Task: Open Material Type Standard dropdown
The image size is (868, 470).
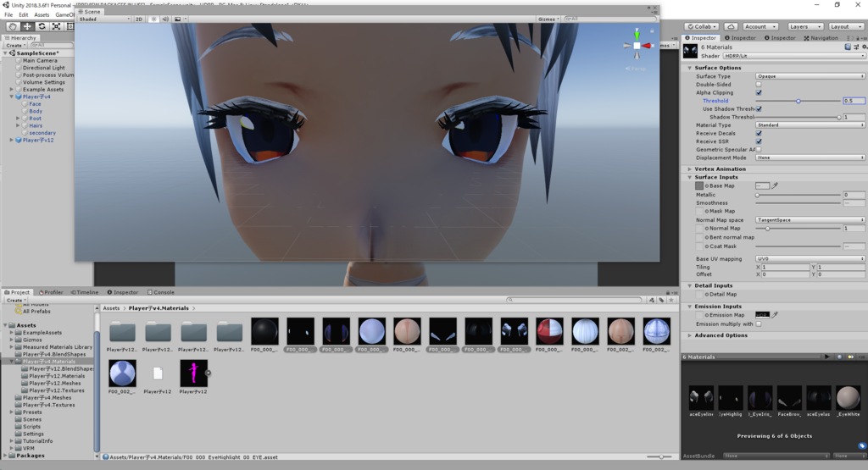Action: tap(810, 125)
